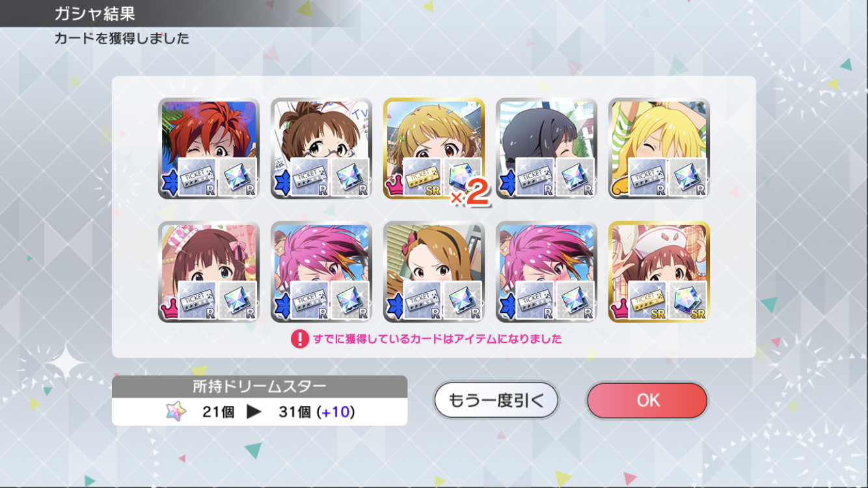Select the black-haired girl card

coord(547,148)
